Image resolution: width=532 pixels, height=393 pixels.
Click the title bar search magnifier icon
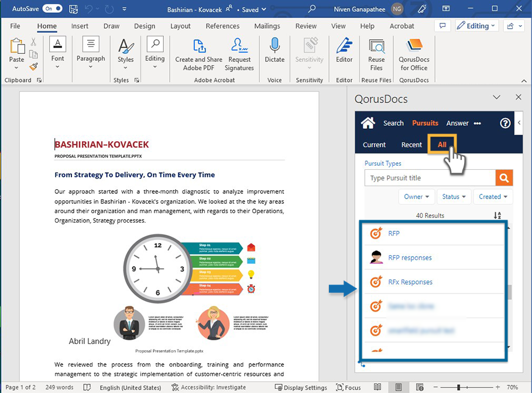(x=311, y=9)
